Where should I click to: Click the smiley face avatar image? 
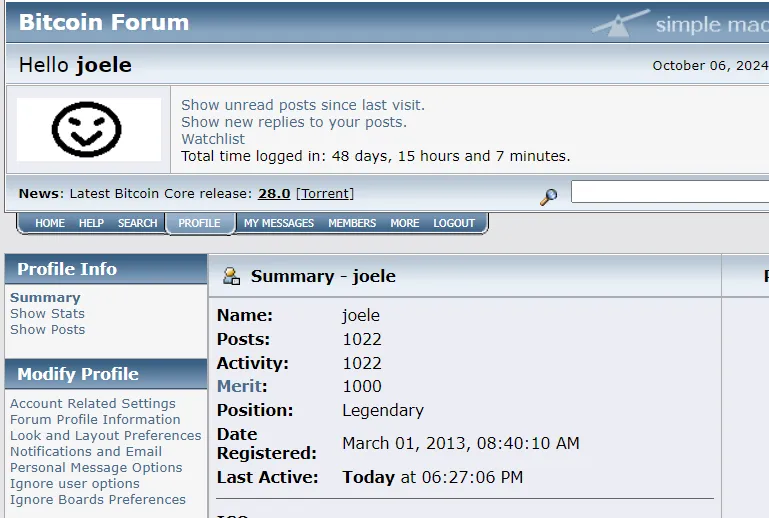pyautogui.click(x=89, y=130)
